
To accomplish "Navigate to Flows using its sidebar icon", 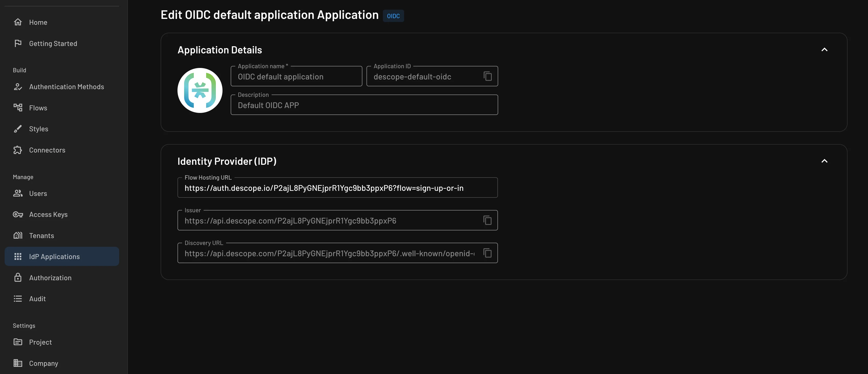I will [x=18, y=107].
